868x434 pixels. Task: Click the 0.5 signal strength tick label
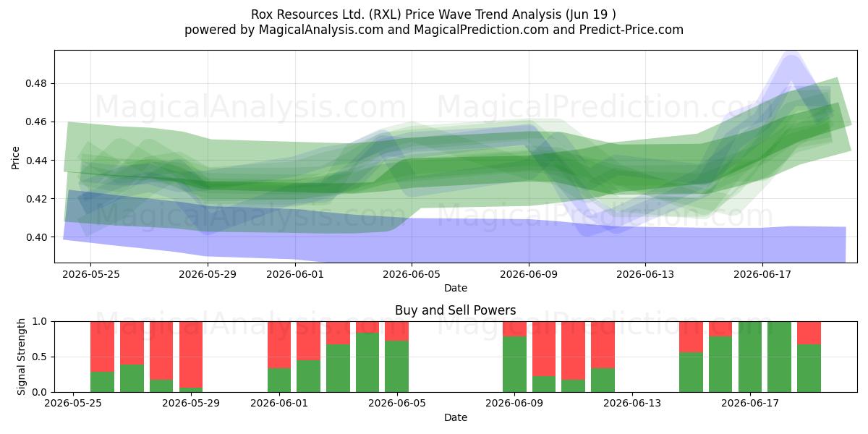click(x=40, y=357)
